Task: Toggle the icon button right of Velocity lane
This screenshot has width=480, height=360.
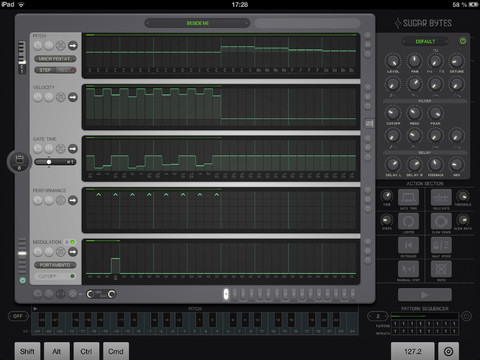Action: [369, 124]
